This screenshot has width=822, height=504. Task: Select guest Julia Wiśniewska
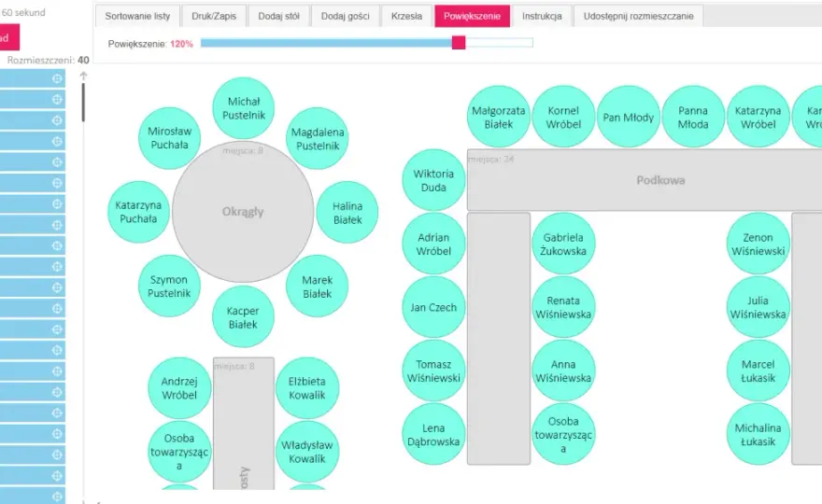(x=758, y=307)
